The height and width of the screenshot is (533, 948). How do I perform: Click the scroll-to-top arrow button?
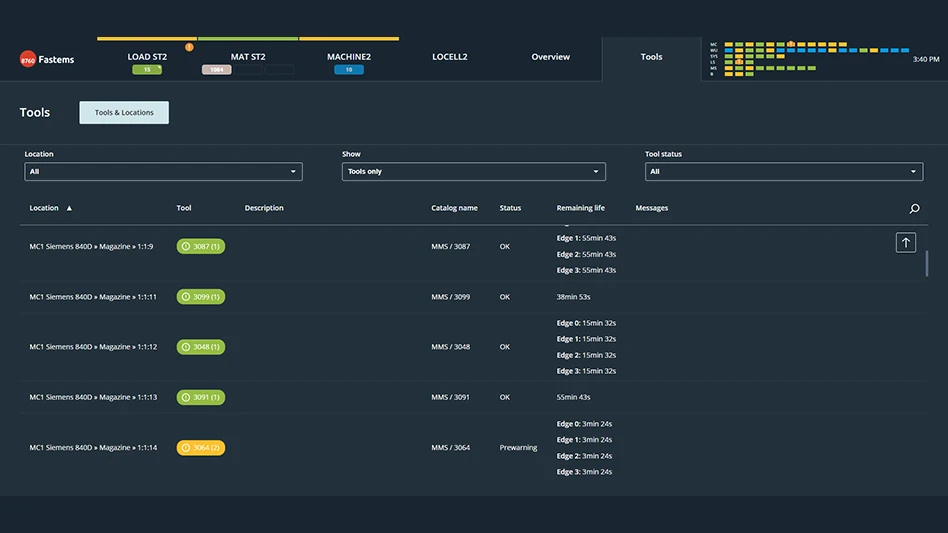pos(905,242)
